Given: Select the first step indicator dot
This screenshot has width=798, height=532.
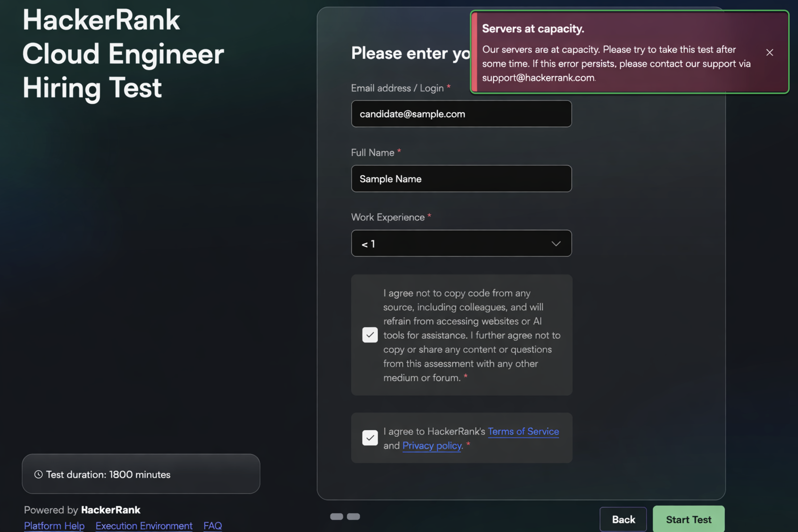Looking at the screenshot, I should point(337,517).
